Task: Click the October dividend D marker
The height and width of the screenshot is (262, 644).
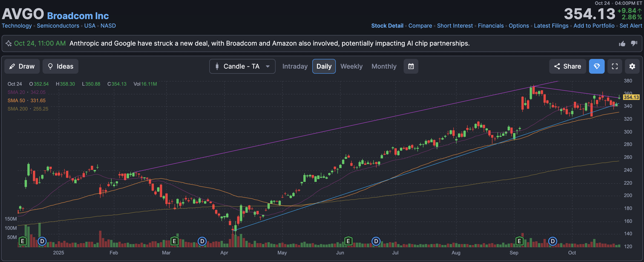Action: 552,241
